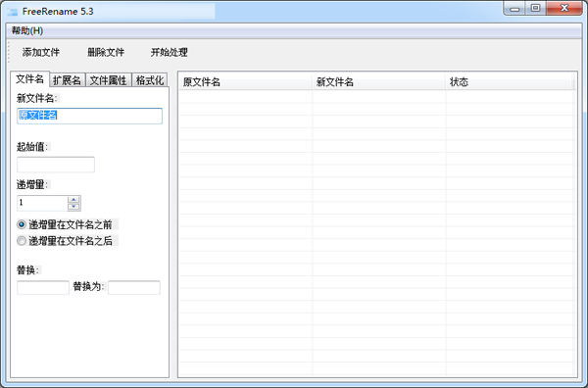
Task: Focus the 起始值 input field
Action: tap(56, 165)
